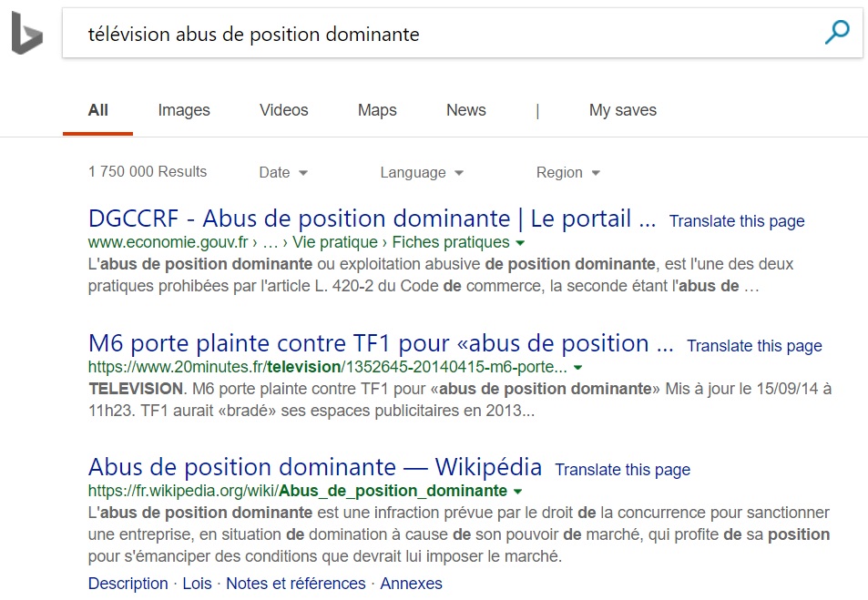Click the 20minutes.fr television URL text
Screen dimensions: 868x600
(328, 367)
